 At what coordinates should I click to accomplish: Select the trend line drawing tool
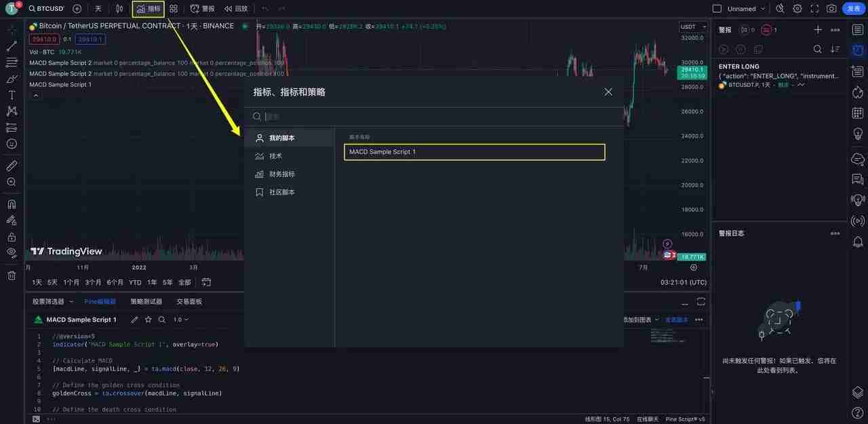(x=10, y=46)
